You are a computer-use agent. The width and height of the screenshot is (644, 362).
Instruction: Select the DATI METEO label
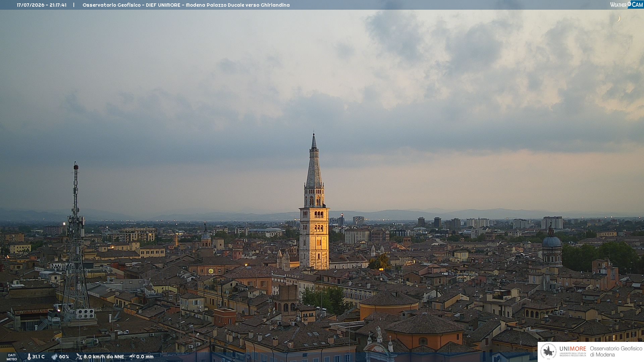click(x=12, y=357)
